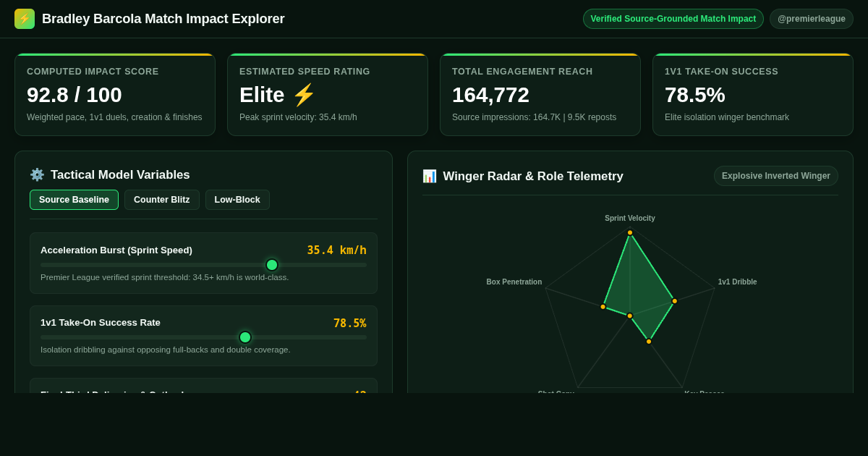868x456 pixels.
Task: Click the 92.8 / 100 impact score value
Action: click(75, 95)
